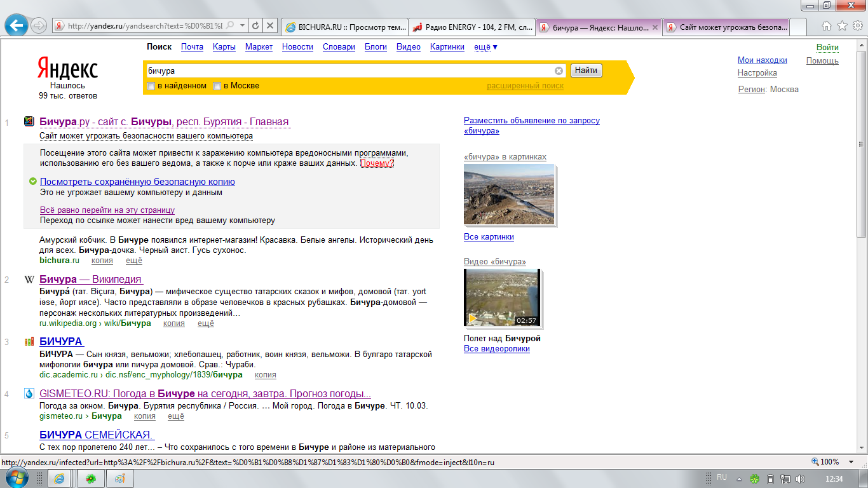Click the dic.academic.ru result favicon
The image size is (868, 488).
tap(29, 342)
